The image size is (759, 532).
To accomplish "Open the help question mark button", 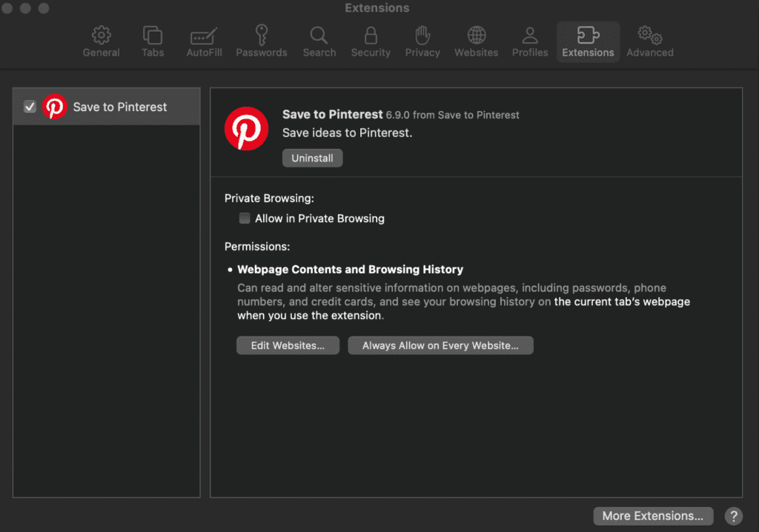I will 733,516.
